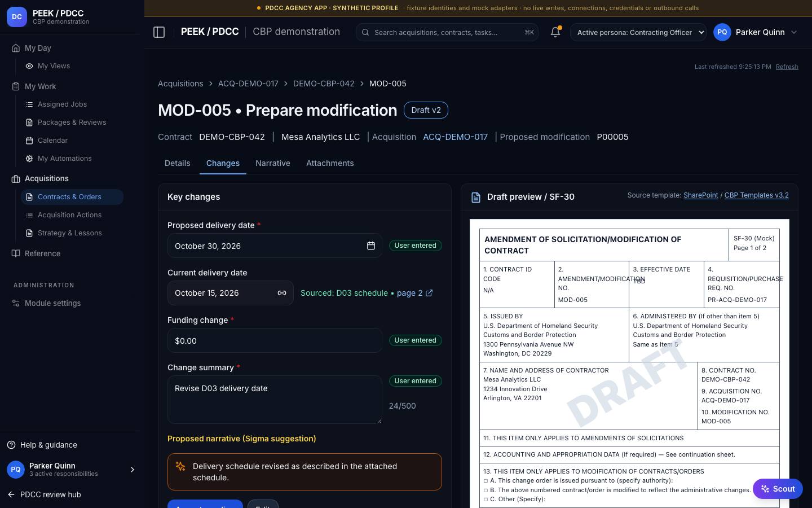812x508 pixels.
Task: Click the My Work clipboard icon
Action: 16,86
